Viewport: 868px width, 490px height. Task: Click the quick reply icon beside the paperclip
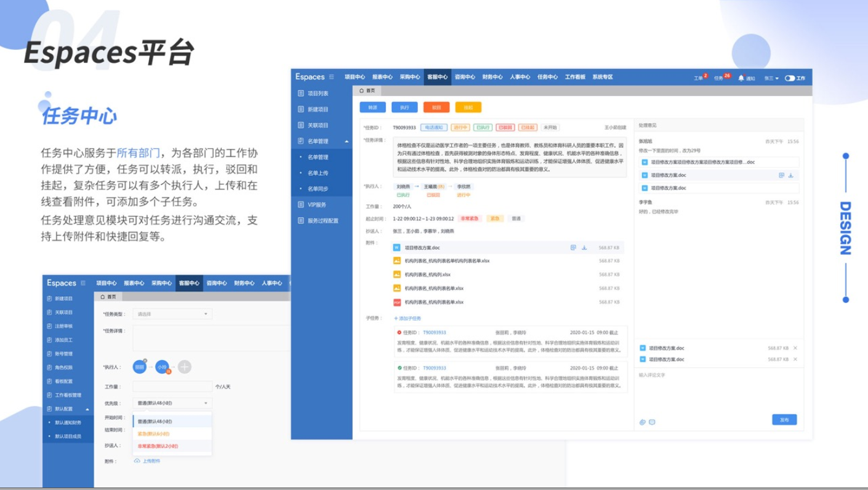pos(652,422)
